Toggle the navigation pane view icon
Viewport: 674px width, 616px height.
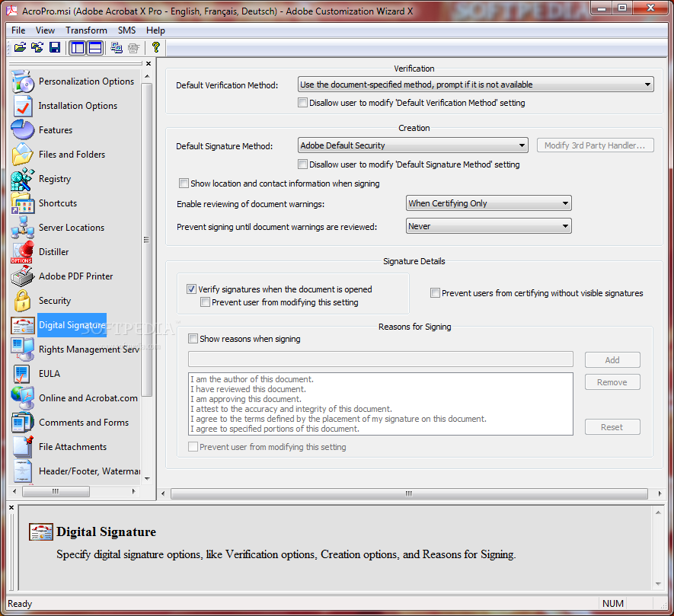pos(78,47)
